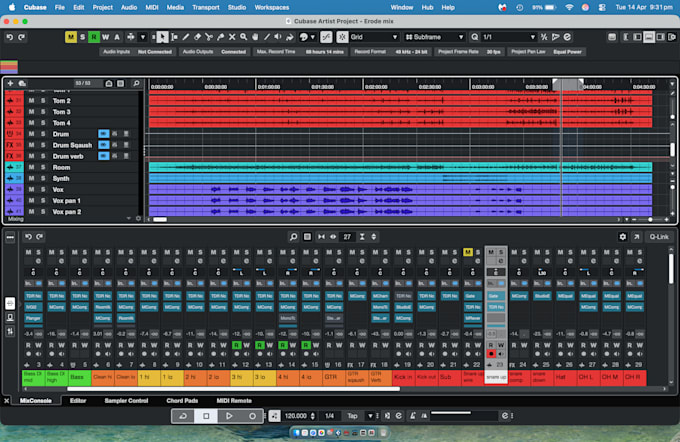Toggle global Read automation R button
Viewport: 680px width, 442px height.
pos(94,37)
